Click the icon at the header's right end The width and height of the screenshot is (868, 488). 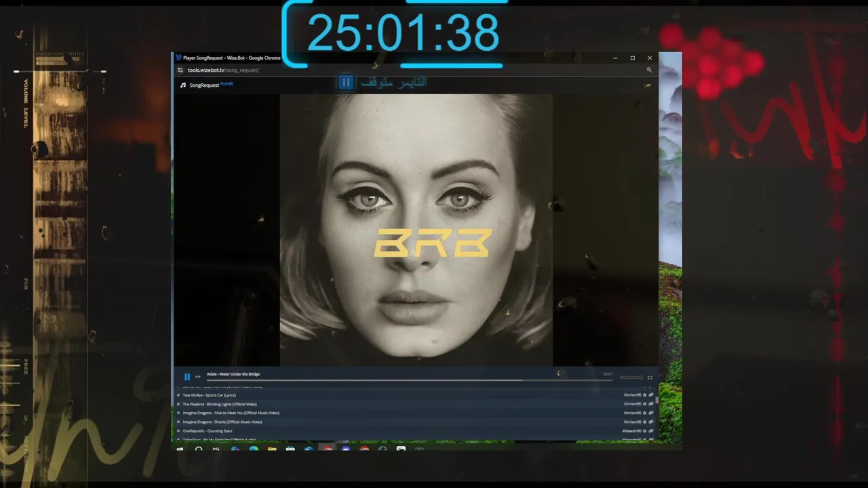click(647, 85)
